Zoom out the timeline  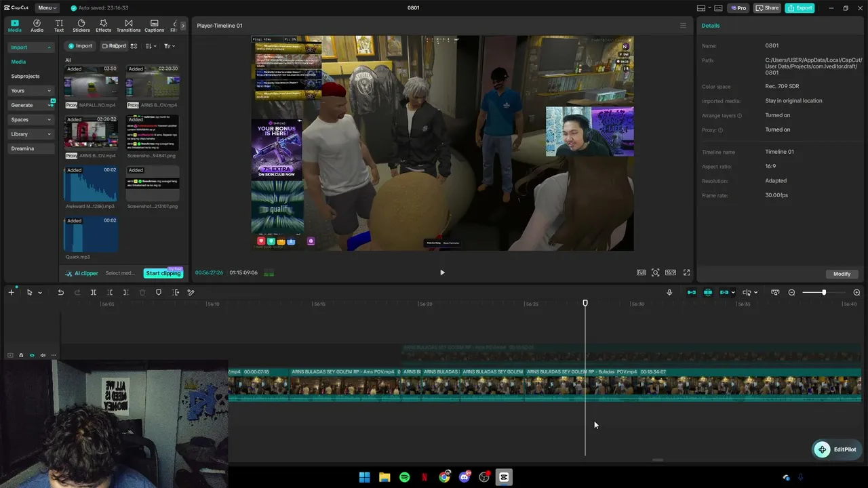[791, 292]
